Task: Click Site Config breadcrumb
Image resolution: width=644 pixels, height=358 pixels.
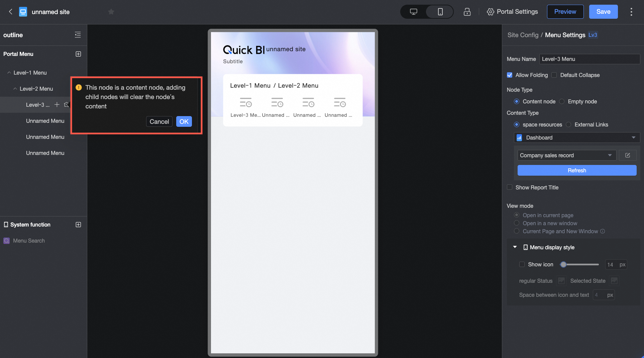Action: point(523,35)
